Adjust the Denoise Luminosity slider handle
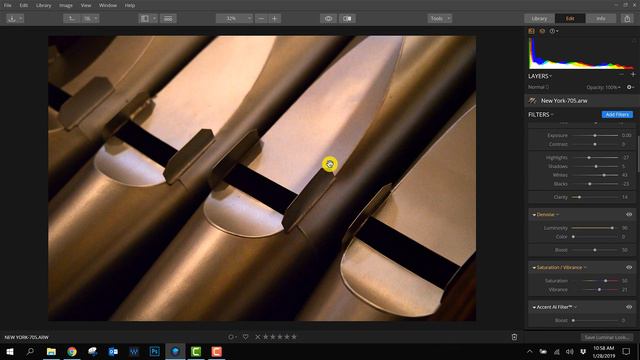 (612, 228)
